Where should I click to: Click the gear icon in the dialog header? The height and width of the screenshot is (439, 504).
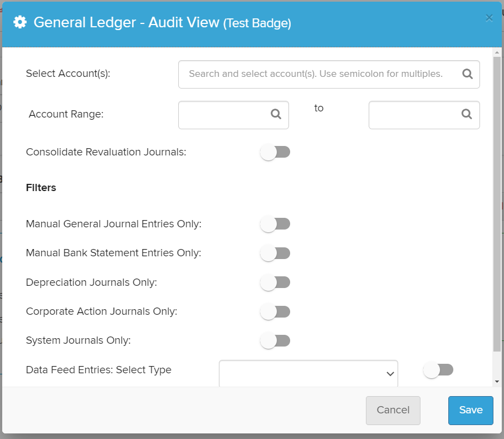[20, 22]
